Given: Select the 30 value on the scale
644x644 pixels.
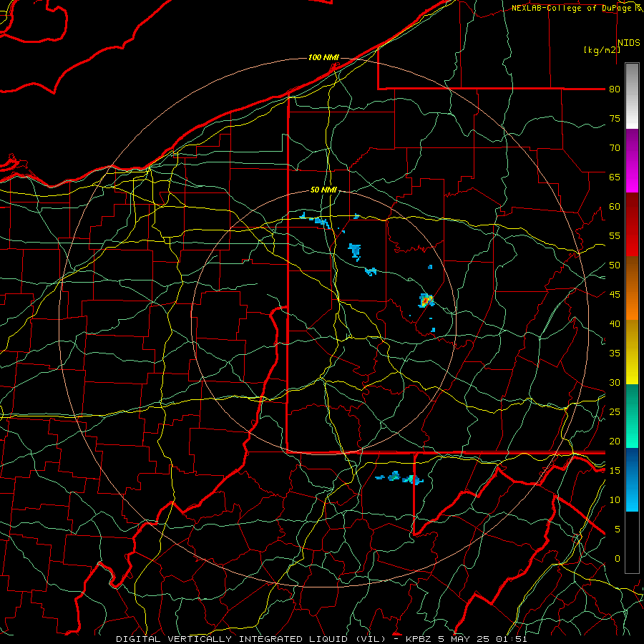Looking at the screenshot, I should click(615, 382).
